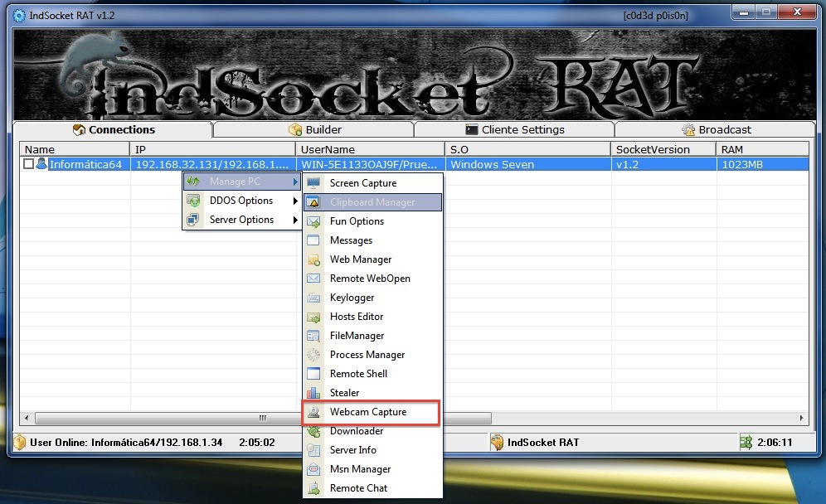The height and width of the screenshot is (504, 826).
Task: Click the Remote Chat icon
Action: pos(313,488)
